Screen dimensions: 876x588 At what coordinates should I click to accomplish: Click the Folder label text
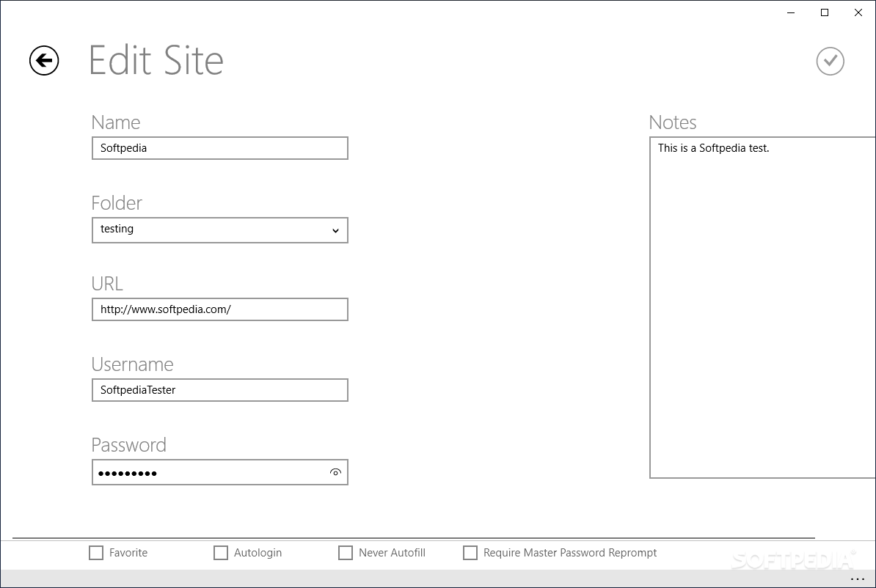[117, 202]
